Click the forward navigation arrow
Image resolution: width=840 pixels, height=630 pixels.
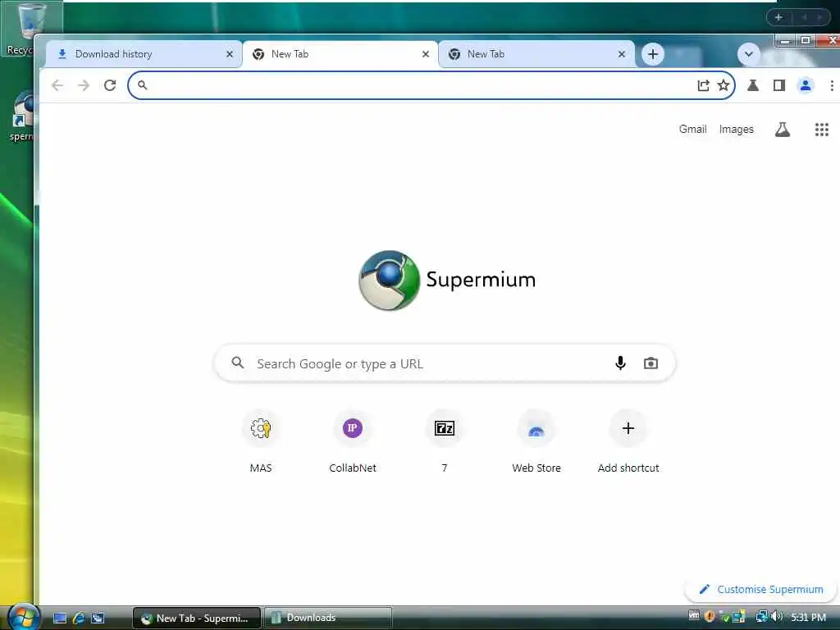[84, 85]
